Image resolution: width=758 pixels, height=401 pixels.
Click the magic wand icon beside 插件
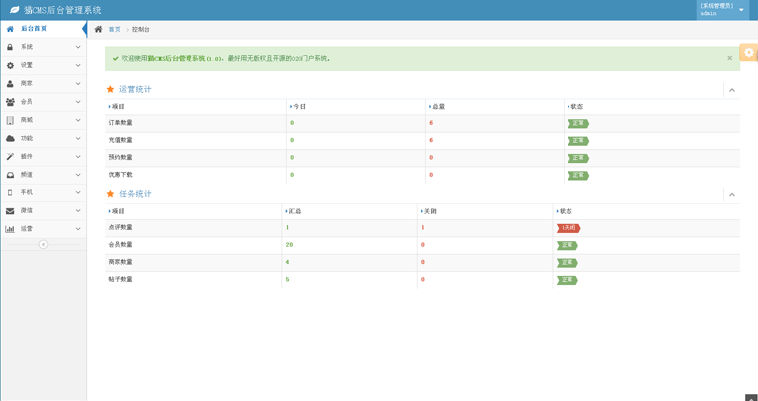(10, 156)
